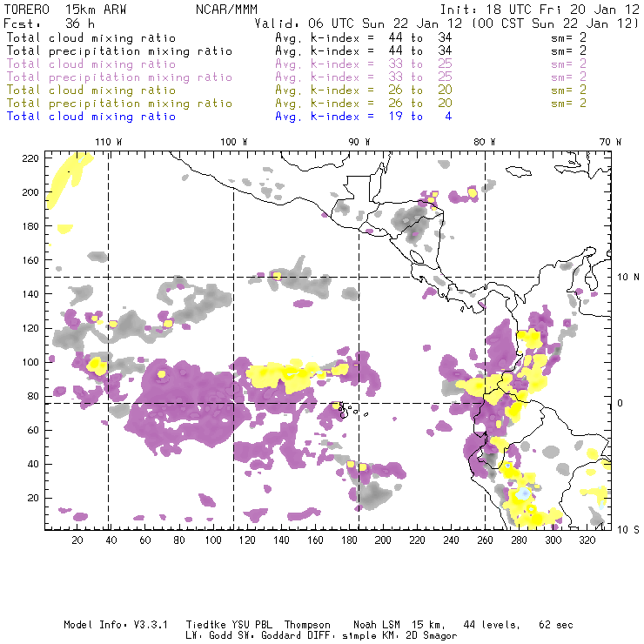The image size is (644, 644).
Task: Click the '110 W' longitude label
Action: click(109, 142)
